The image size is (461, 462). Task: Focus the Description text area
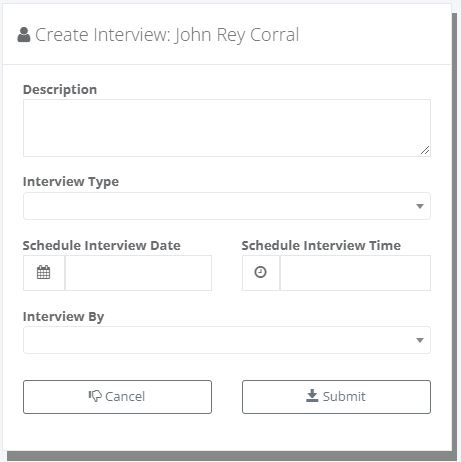point(227,128)
